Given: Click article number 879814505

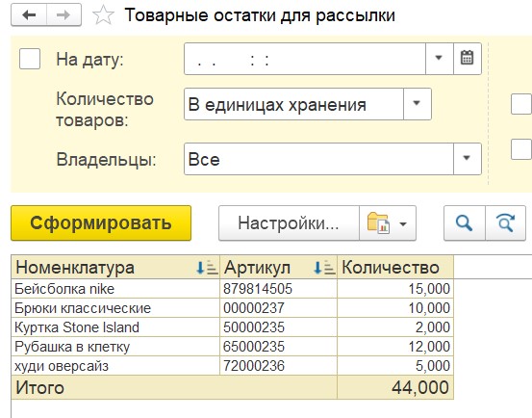Looking at the screenshot, I should coord(258,289).
